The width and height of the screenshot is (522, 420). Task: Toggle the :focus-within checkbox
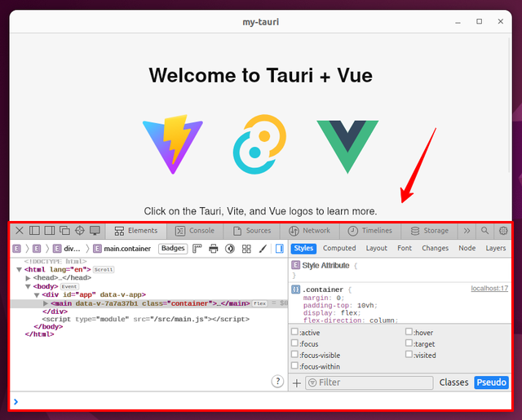pos(295,366)
